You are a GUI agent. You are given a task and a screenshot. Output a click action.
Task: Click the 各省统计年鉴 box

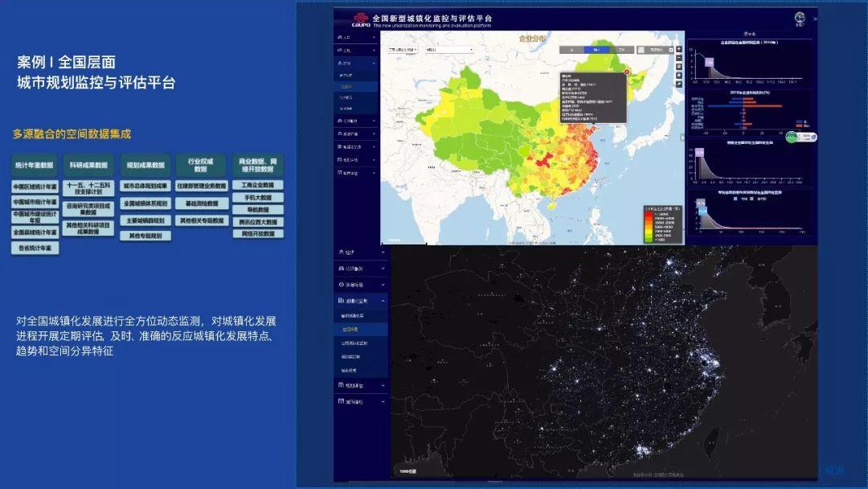(35, 248)
